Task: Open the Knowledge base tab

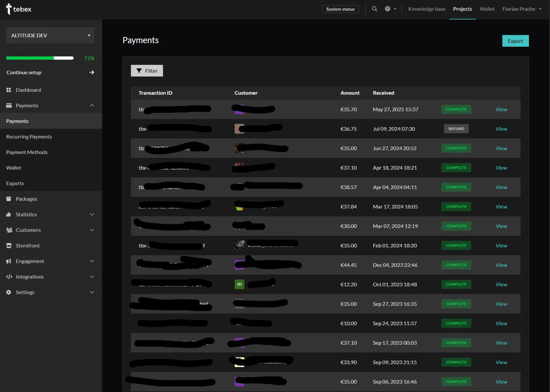Action: [427, 9]
